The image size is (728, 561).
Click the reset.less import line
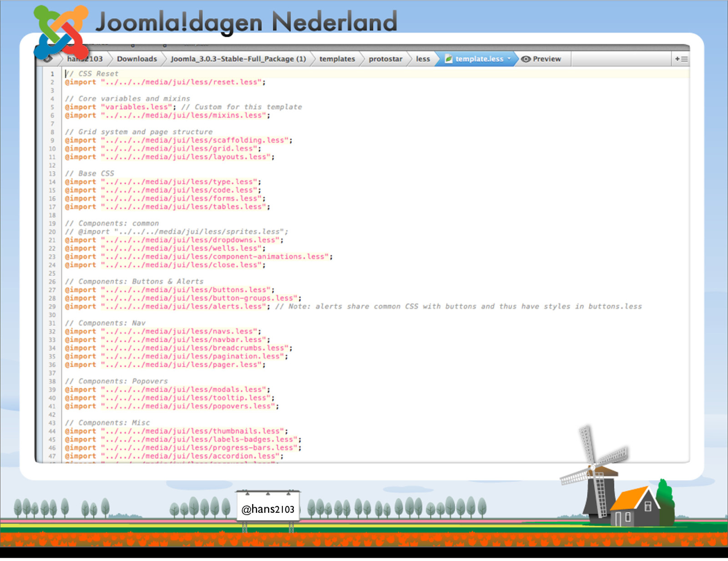tap(165, 82)
